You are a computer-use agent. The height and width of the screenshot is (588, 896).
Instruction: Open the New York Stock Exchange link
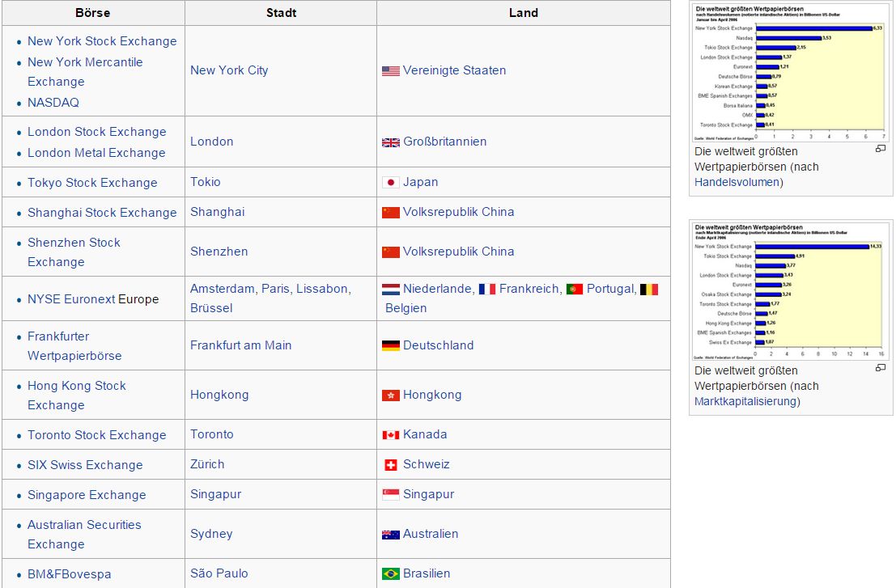tap(102, 41)
